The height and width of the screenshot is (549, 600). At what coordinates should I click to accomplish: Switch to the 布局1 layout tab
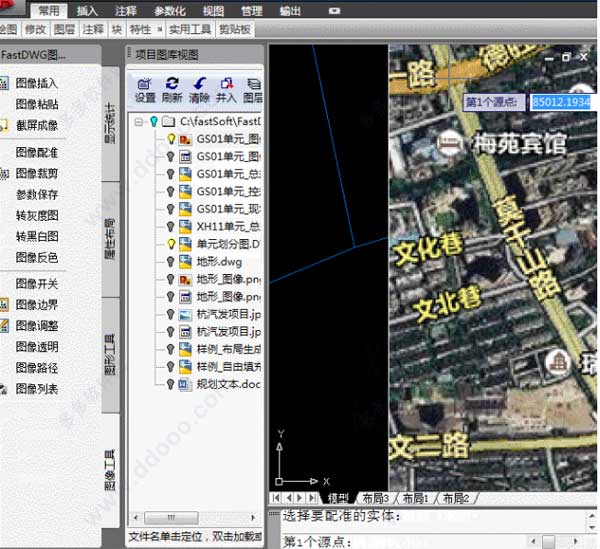pyautogui.click(x=416, y=498)
